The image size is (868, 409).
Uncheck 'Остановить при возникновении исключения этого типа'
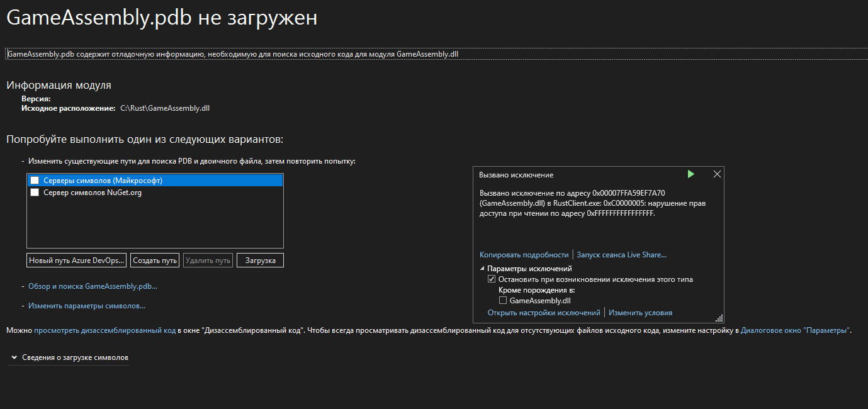pyautogui.click(x=492, y=279)
